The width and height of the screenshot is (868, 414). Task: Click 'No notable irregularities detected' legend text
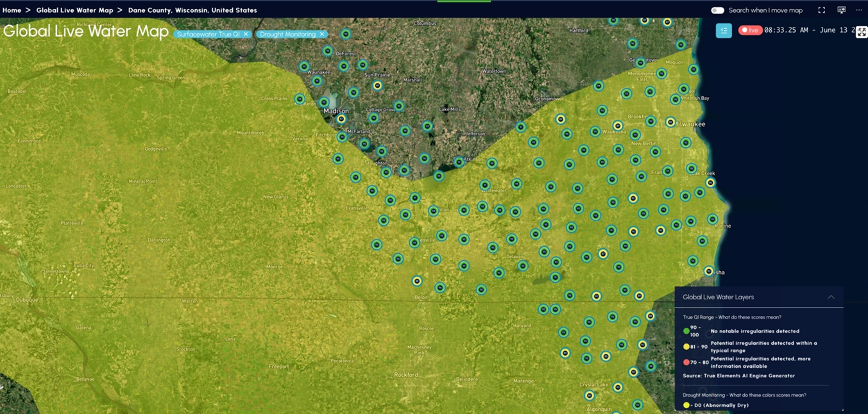(x=755, y=331)
